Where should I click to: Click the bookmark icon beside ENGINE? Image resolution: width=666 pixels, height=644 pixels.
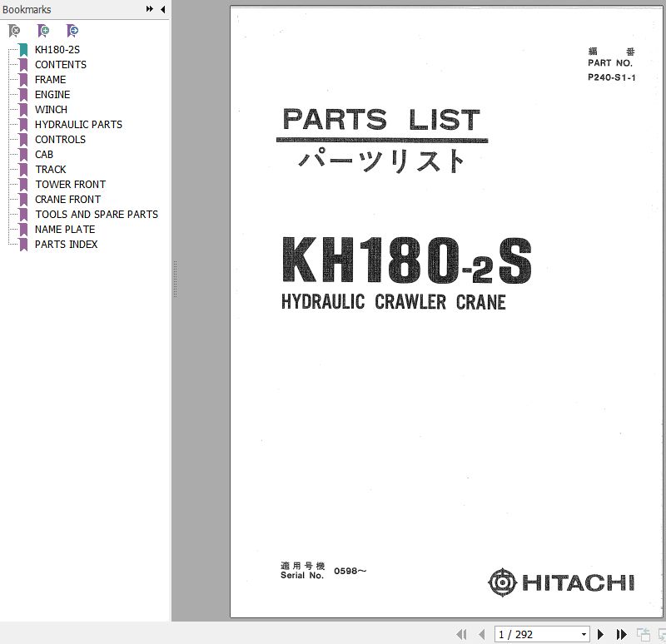click(23, 94)
